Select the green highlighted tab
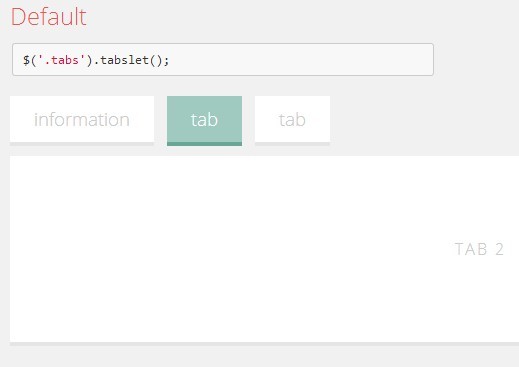 pos(204,119)
